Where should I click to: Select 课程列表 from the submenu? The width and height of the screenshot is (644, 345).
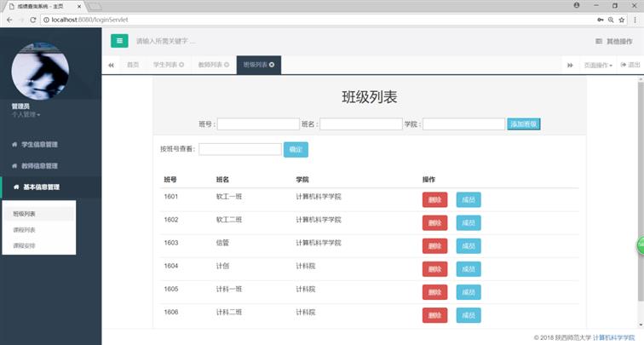25,230
